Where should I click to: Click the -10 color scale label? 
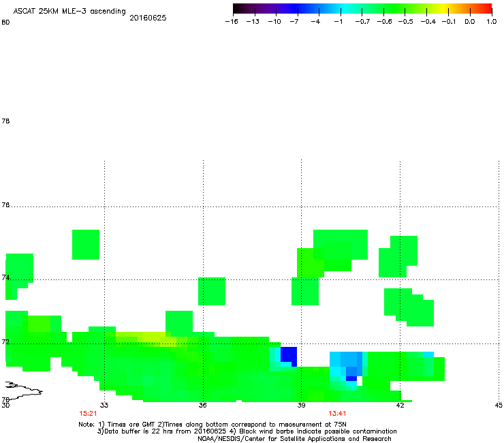274,22
